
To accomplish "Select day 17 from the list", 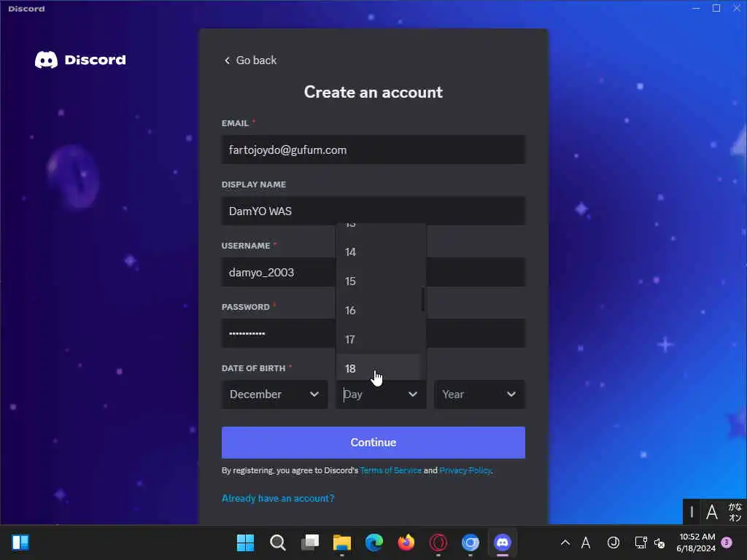I will 379,340.
